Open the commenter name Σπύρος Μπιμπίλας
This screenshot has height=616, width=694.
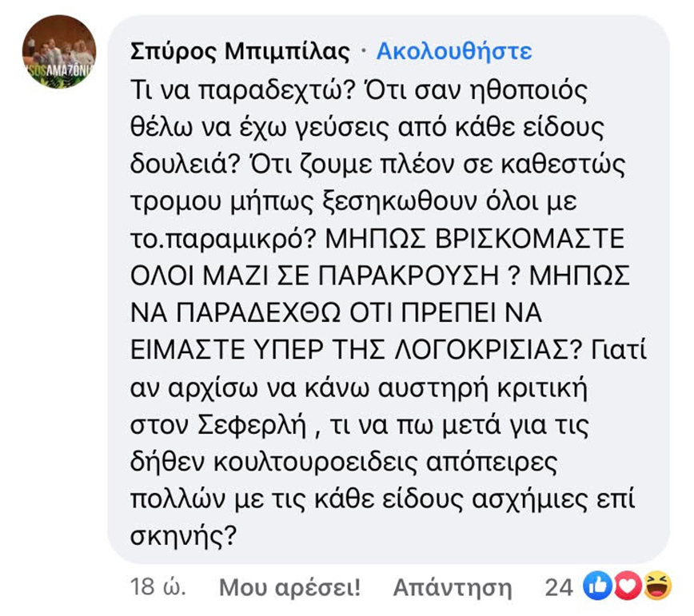pyautogui.click(x=240, y=53)
